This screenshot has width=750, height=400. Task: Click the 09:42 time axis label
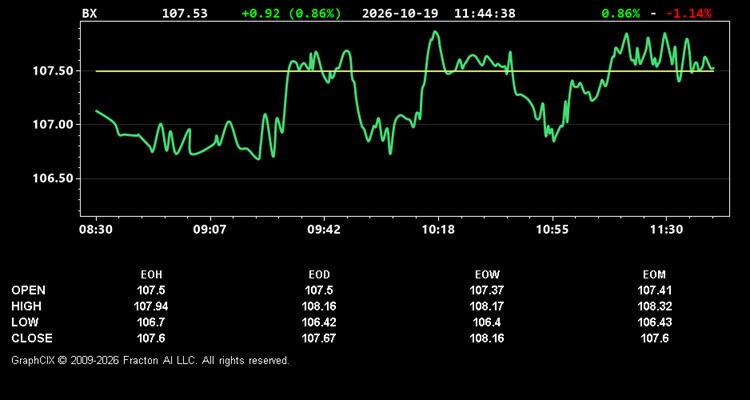(x=324, y=230)
